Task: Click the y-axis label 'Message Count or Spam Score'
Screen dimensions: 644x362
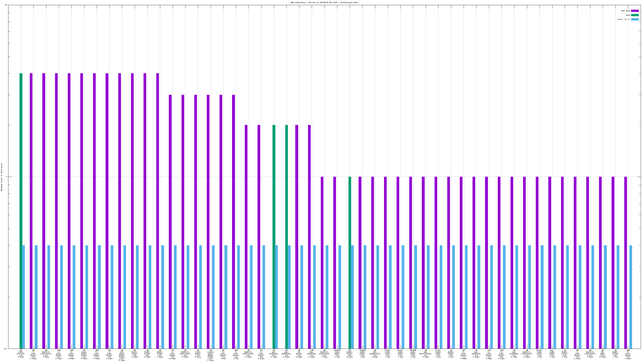Action: click(x=1, y=177)
